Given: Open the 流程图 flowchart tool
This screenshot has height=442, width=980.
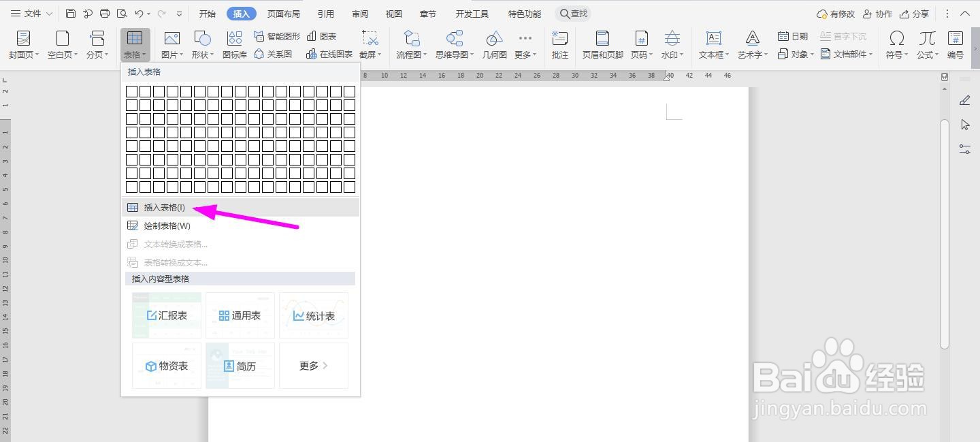Looking at the screenshot, I should point(410,44).
